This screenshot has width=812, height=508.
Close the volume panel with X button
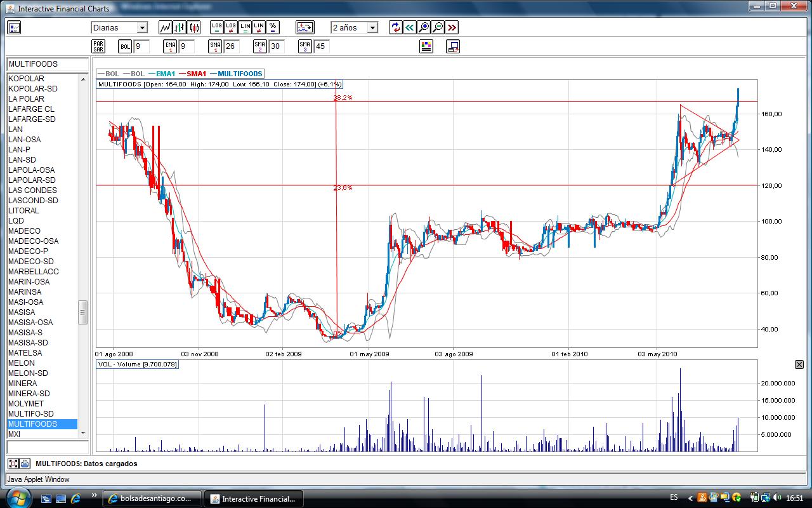click(799, 364)
